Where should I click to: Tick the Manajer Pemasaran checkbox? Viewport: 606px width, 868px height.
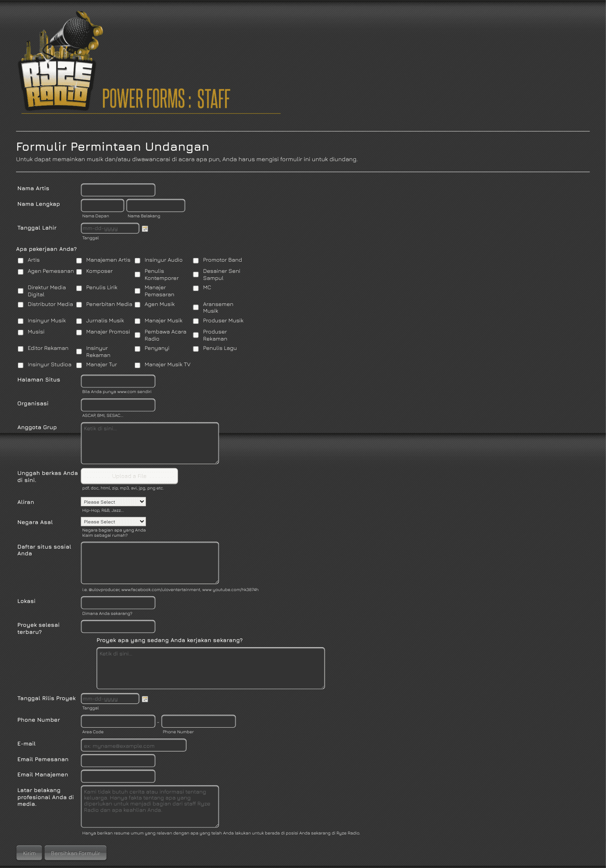coord(138,291)
